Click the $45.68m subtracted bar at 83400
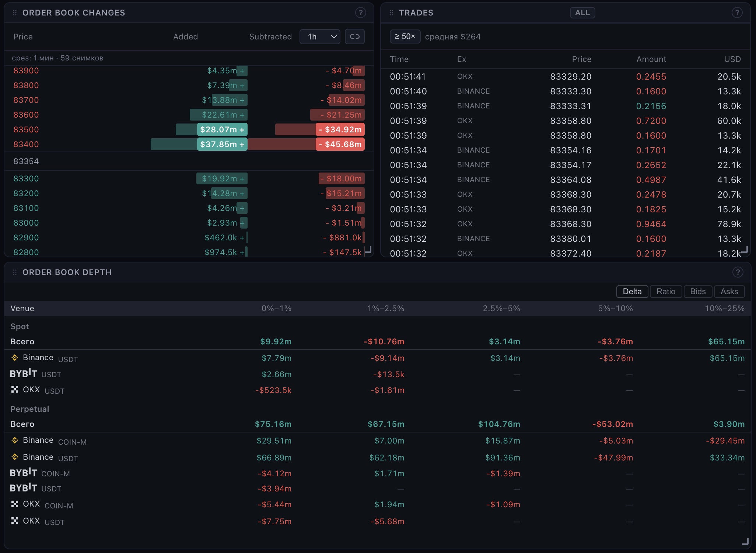This screenshot has height=553, width=756. 340,144
